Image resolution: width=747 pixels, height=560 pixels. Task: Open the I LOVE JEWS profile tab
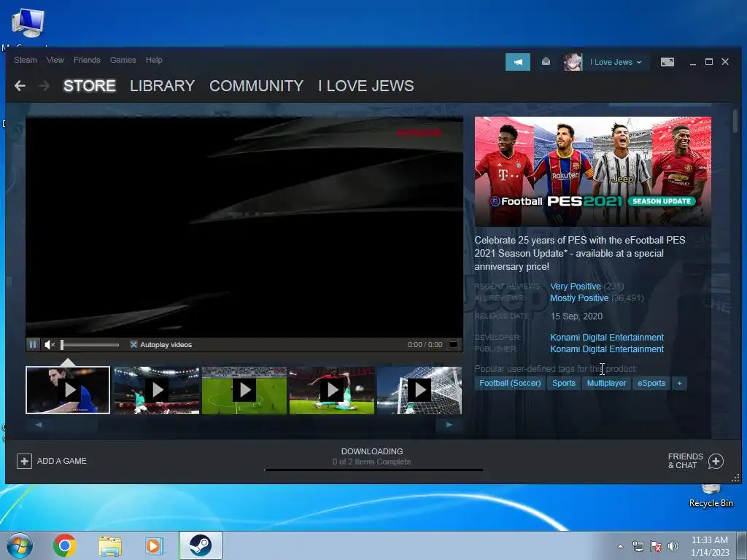coord(366,86)
